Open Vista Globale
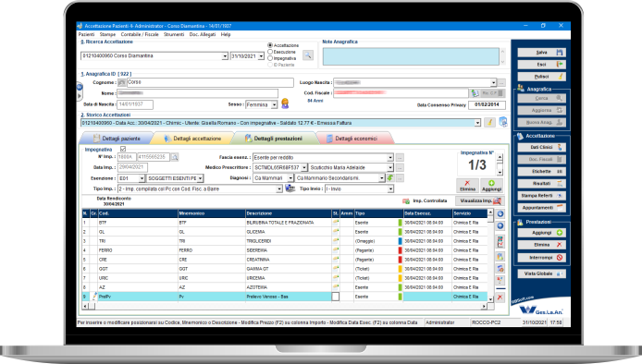Image resolution: width=642 pixels, height=364 pixels. [542, 273]
